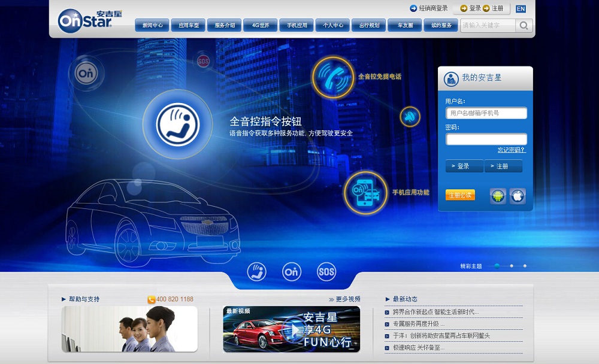599x364 pixels.
Task: Click the top 注册 link
Action: (497, 8)
